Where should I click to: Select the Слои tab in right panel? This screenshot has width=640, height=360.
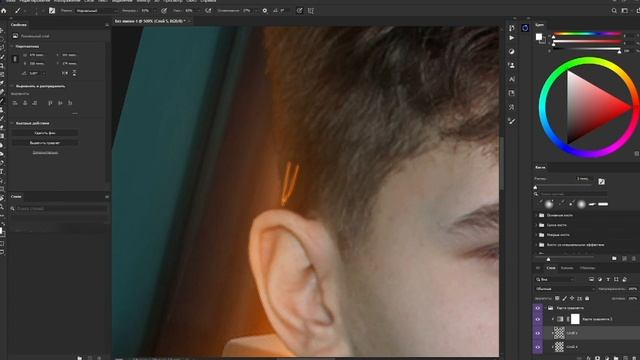click(x=551, y=268)
